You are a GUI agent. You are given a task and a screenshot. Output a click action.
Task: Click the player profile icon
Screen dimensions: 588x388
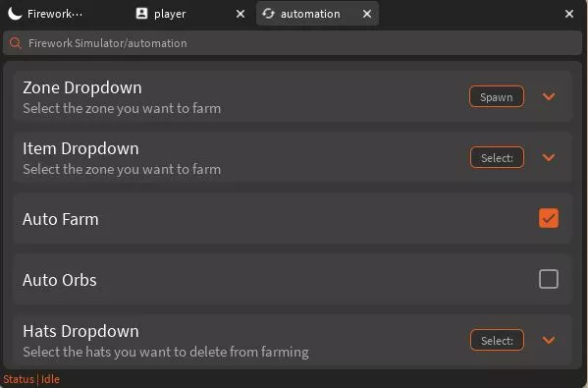141,14
